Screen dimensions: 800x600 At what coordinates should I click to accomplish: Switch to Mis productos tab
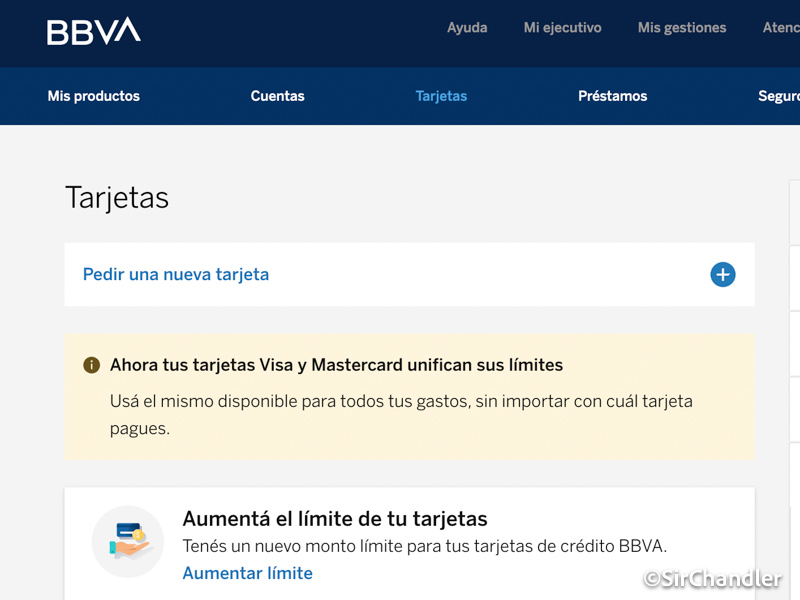[x=94, y=96]
